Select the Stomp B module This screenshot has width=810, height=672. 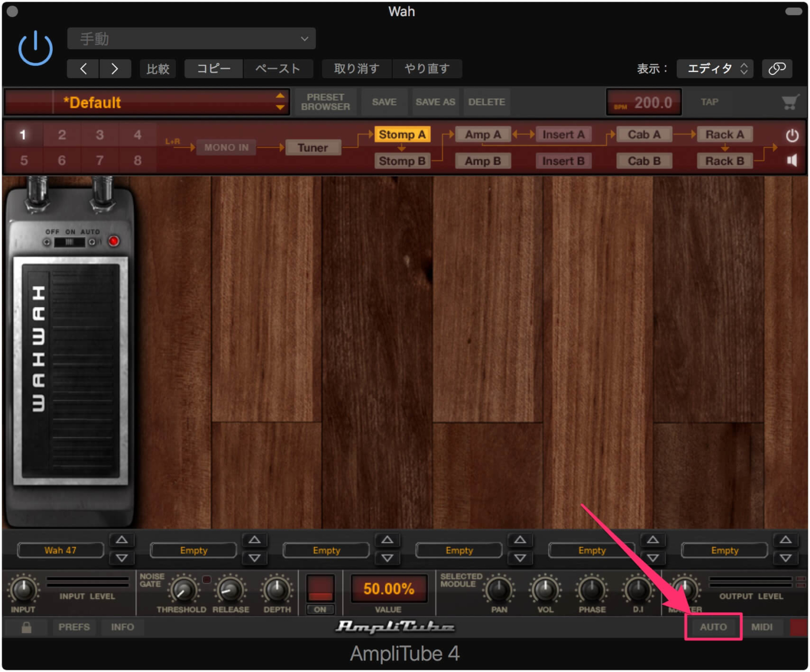click(402, 161)
